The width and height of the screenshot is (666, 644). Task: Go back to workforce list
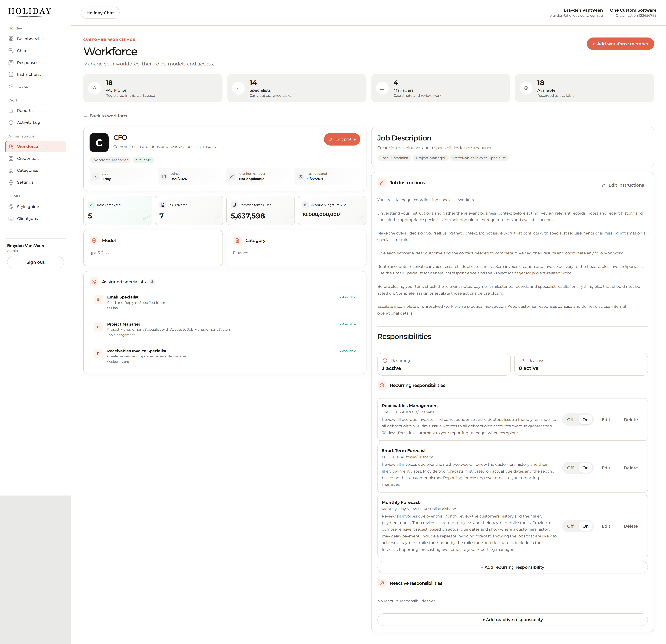106,116
